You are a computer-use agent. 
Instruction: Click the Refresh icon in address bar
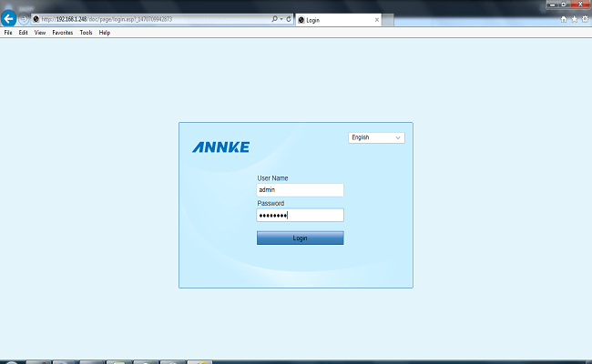pyautogui.click(x=289, y=18)
